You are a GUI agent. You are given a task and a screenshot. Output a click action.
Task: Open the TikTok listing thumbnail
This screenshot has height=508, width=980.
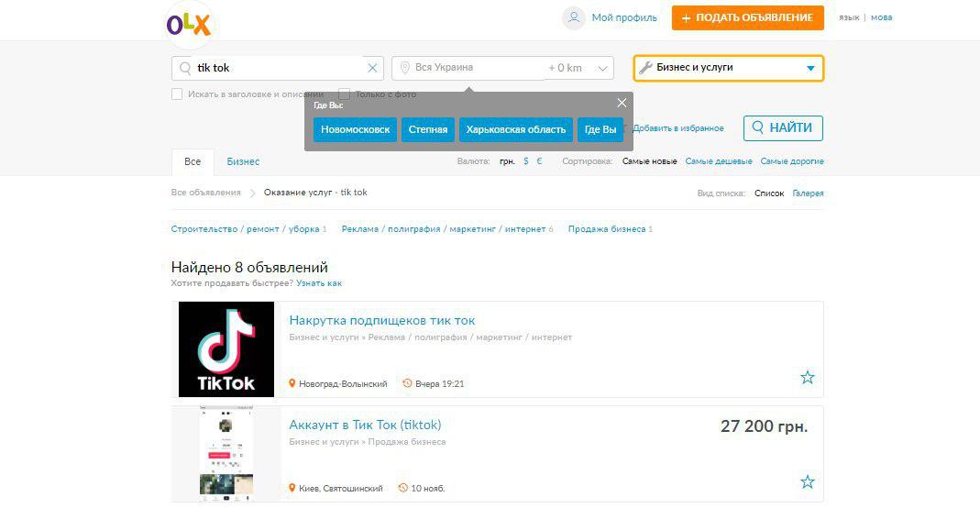coord(226,349)
